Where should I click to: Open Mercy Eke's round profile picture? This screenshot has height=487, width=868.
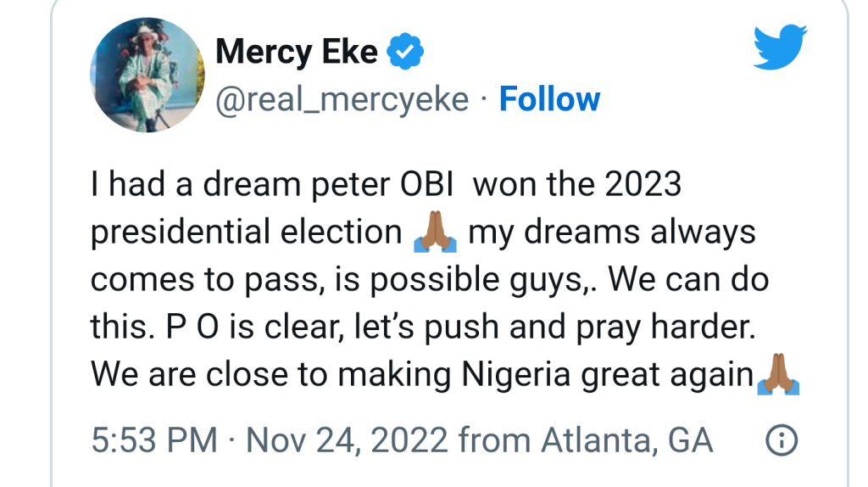coord(147,75)
